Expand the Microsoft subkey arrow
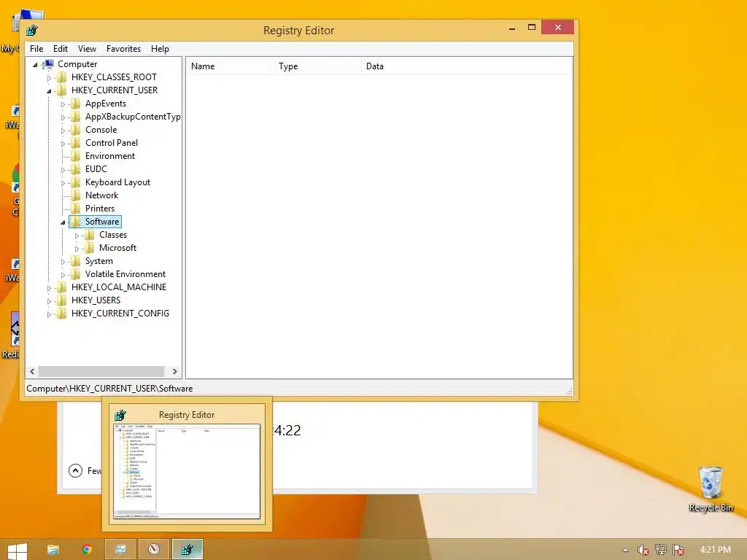 coord(77,249)
